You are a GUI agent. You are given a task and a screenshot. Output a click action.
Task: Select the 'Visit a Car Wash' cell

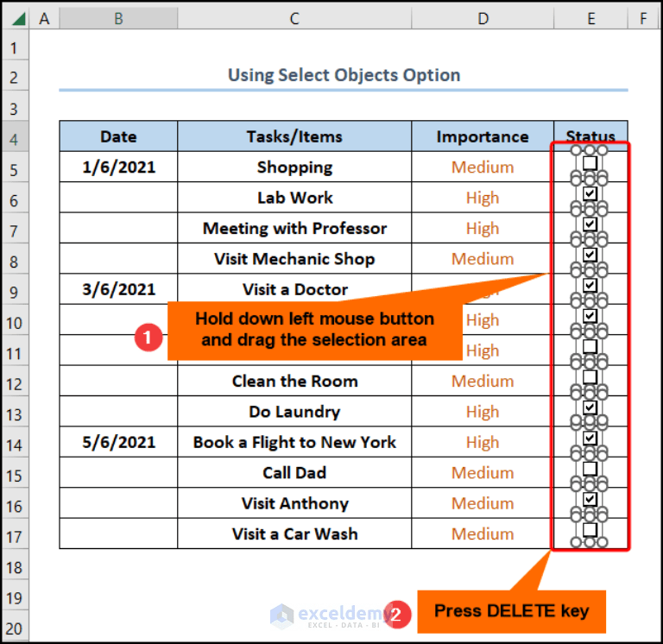point(294,534)
